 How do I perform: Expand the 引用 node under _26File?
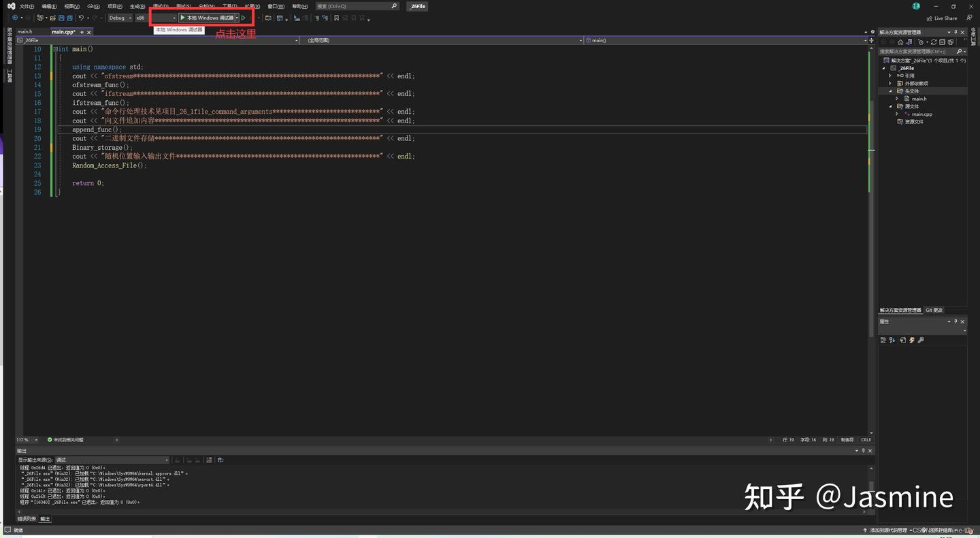pyautogui.click(x=890, y=76)
